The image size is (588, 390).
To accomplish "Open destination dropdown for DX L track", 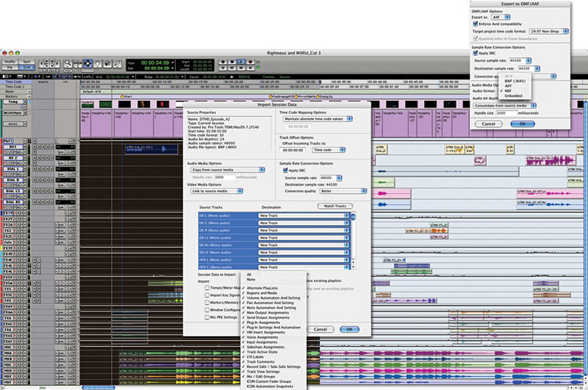I will click(x=304, y=216).
